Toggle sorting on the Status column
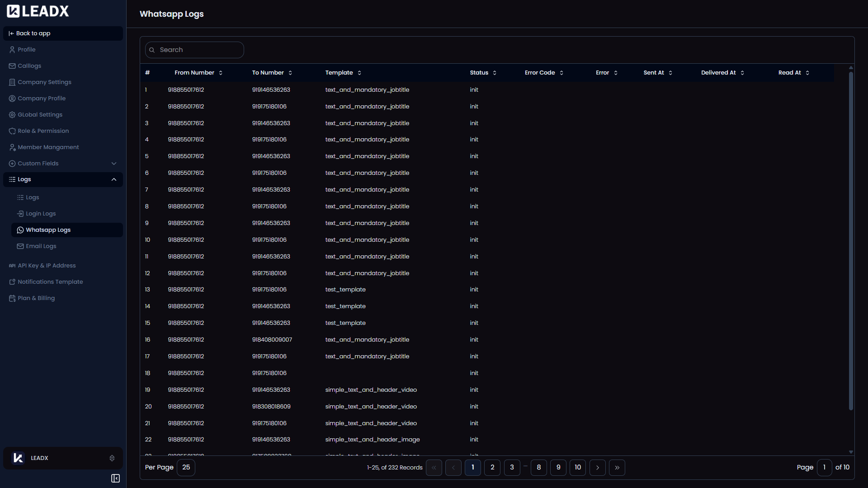The image size is (868, 488). [495, 72]
